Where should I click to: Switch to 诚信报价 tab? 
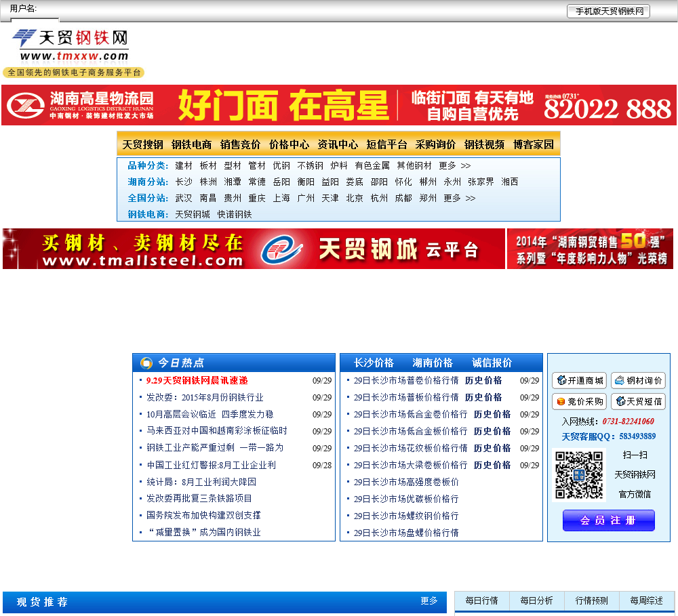492,363
